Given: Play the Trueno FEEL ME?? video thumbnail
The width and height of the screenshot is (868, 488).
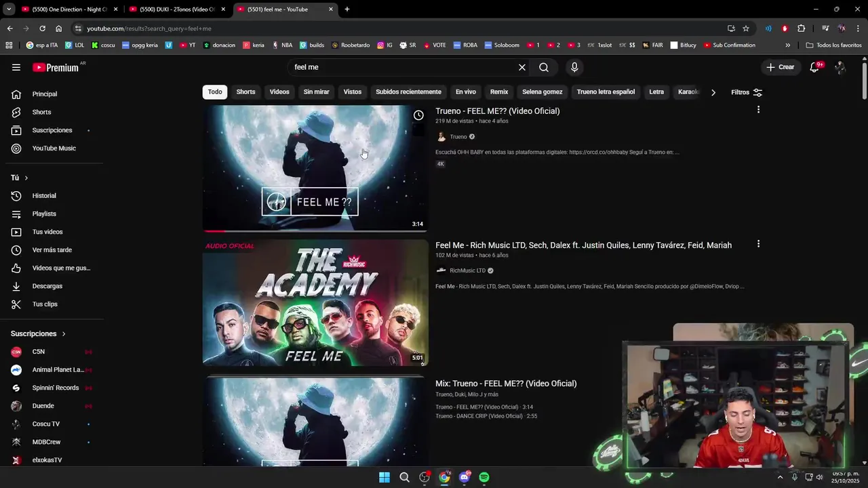Looking at the screenshot, I should coord(315,168).
